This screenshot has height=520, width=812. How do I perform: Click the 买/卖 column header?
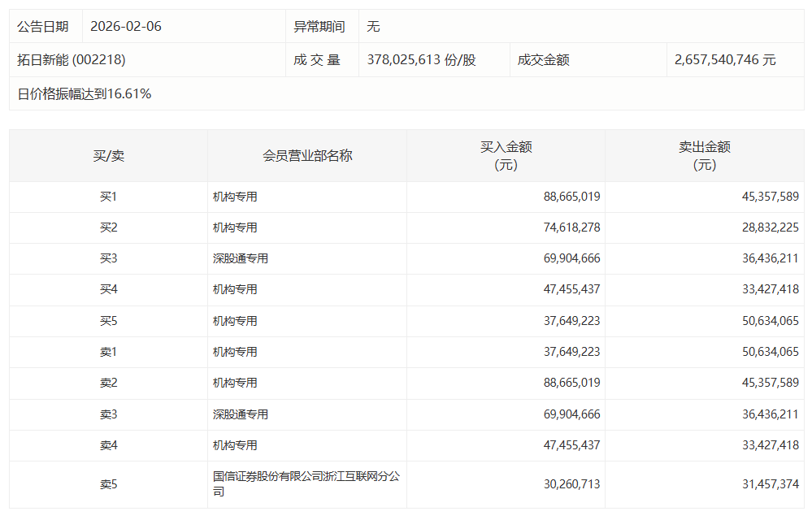[x=108, y=156]
